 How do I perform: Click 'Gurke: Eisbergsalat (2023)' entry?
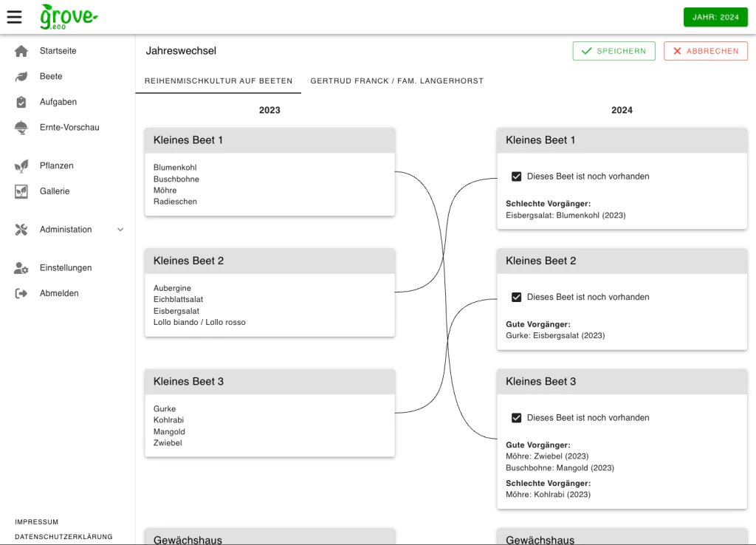(x=555, y=335)
